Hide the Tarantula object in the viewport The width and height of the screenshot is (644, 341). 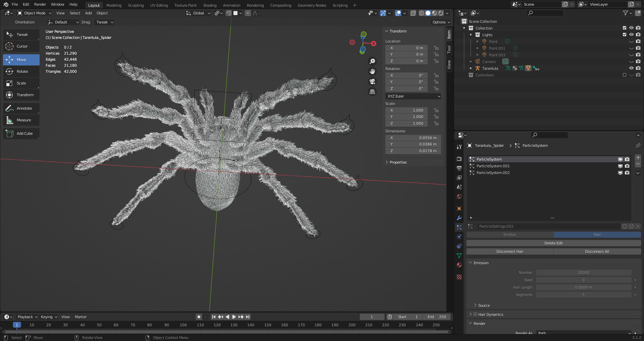pyautogui.click(x=631, y=68)
